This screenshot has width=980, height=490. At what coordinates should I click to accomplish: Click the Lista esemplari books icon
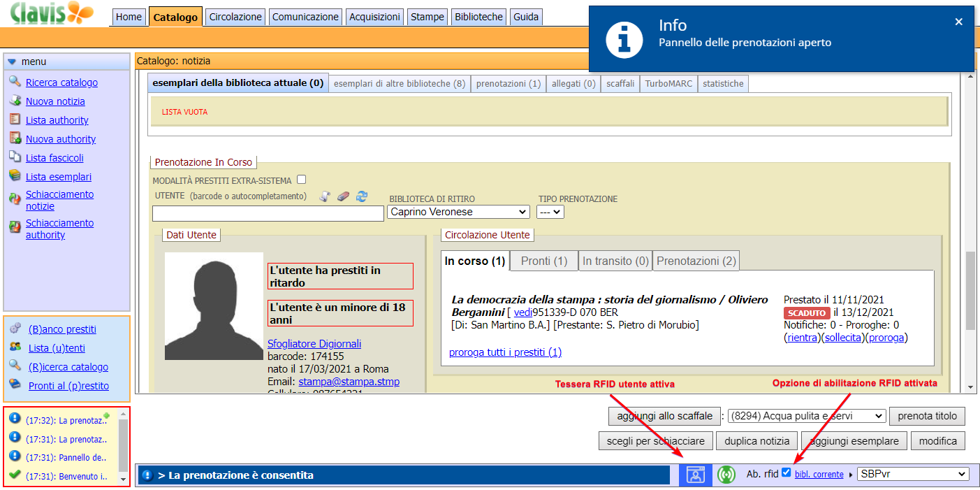point(15,176)
